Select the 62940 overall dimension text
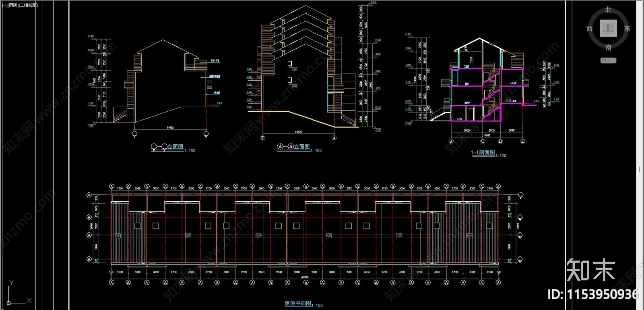 tap(305, 277)
